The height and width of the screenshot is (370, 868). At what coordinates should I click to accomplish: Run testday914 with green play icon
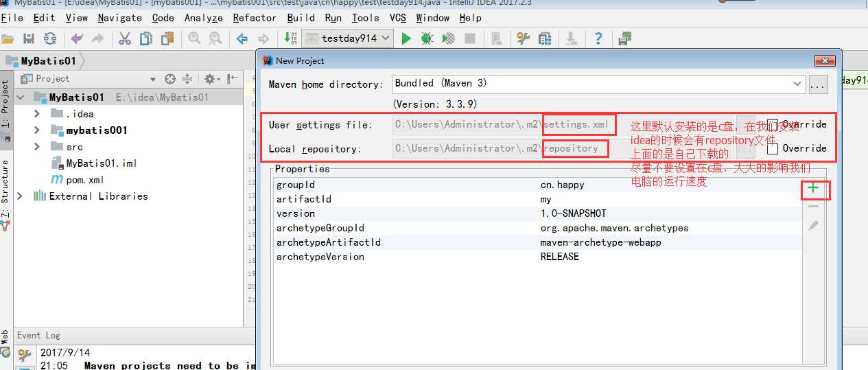(x=406, y=38)
